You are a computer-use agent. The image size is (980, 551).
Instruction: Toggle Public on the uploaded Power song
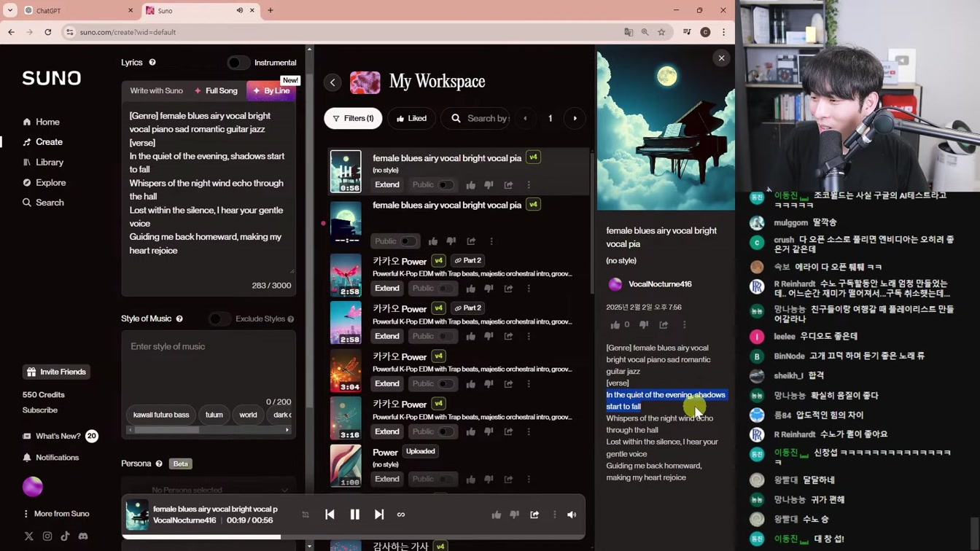click(446, 480)
